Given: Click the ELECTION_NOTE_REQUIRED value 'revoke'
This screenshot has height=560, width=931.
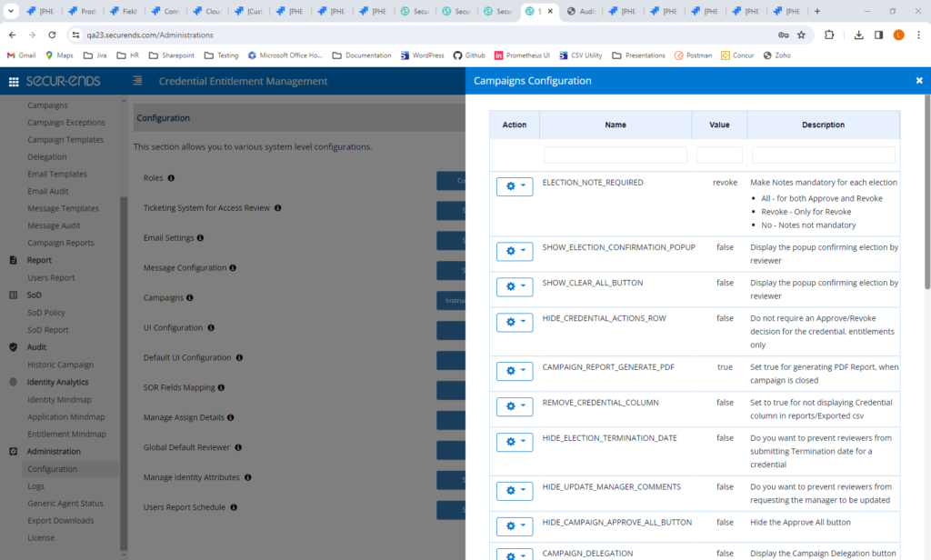Looking at the screenshot, I should [725, 183].
